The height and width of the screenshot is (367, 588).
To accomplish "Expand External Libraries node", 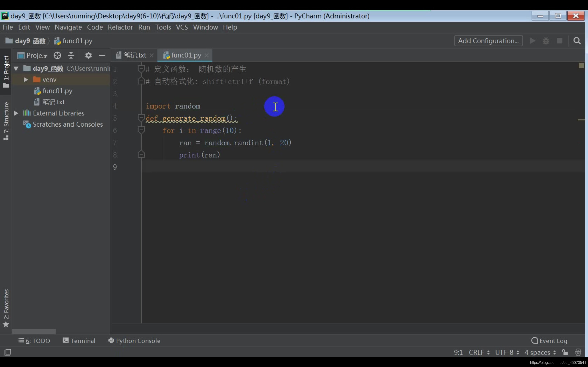I will click(16, 113).
